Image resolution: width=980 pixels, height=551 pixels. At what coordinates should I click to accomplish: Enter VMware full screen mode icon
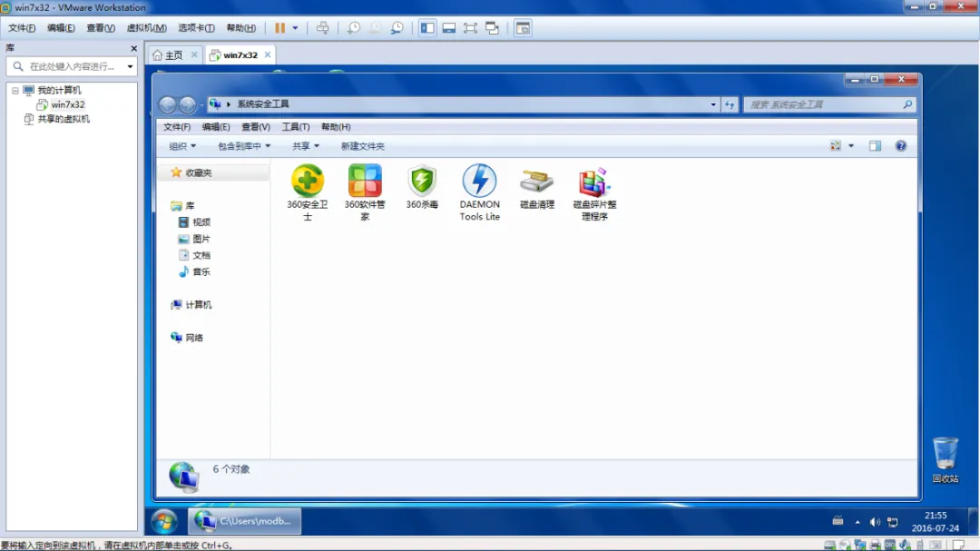(471, 27)
